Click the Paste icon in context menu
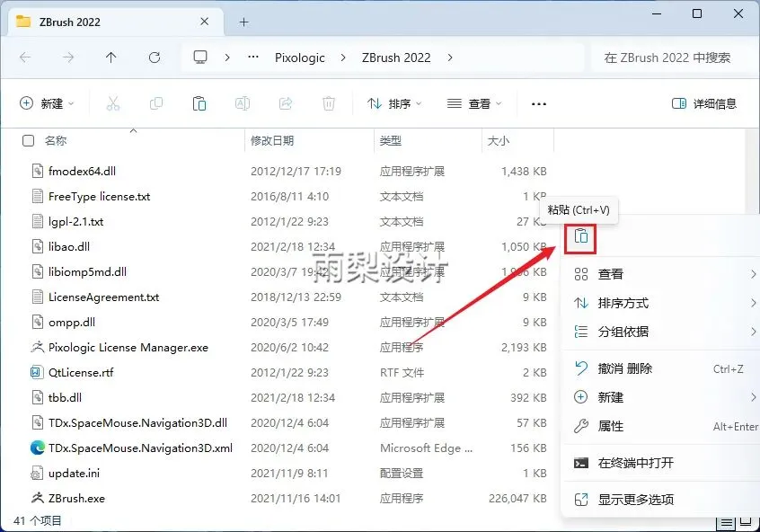This screenshot has width=760, height=532. pos(580,236)
